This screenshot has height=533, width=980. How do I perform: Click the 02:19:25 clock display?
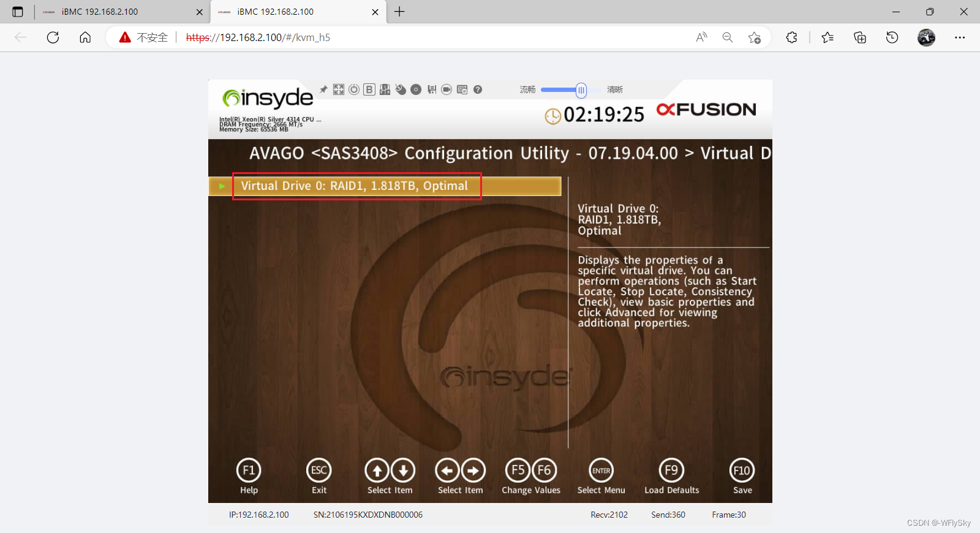click(604, 115)
